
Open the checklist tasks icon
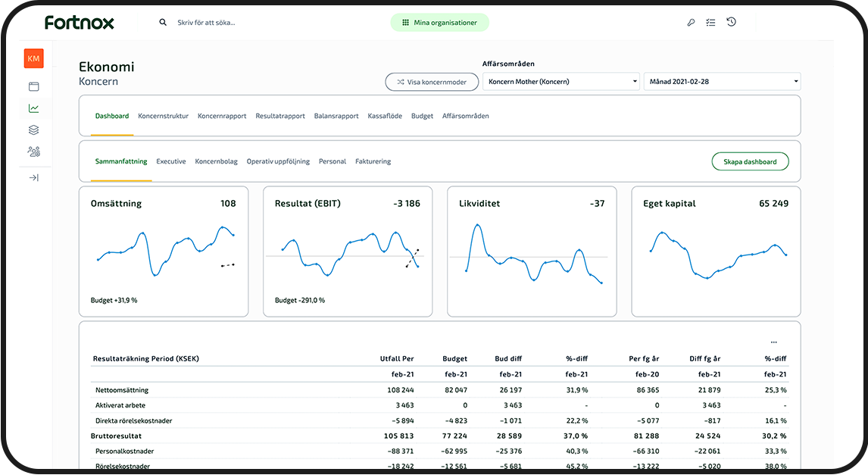coord(710,23)
